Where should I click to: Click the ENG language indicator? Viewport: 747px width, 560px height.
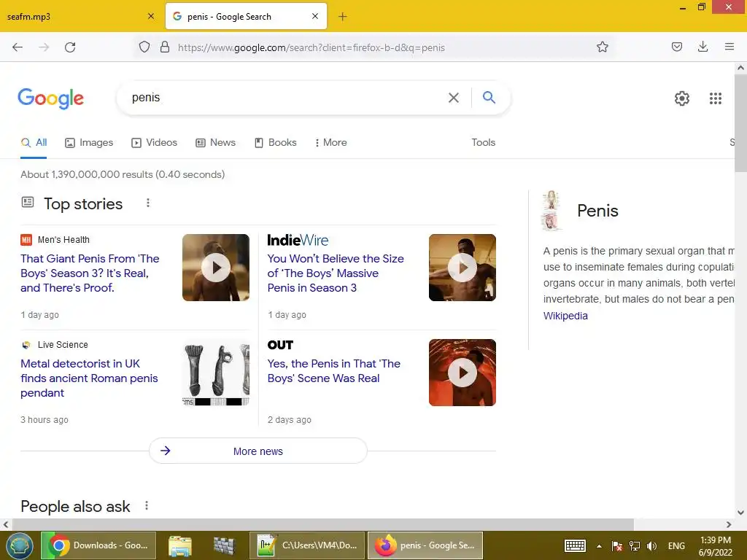(676, 545)
